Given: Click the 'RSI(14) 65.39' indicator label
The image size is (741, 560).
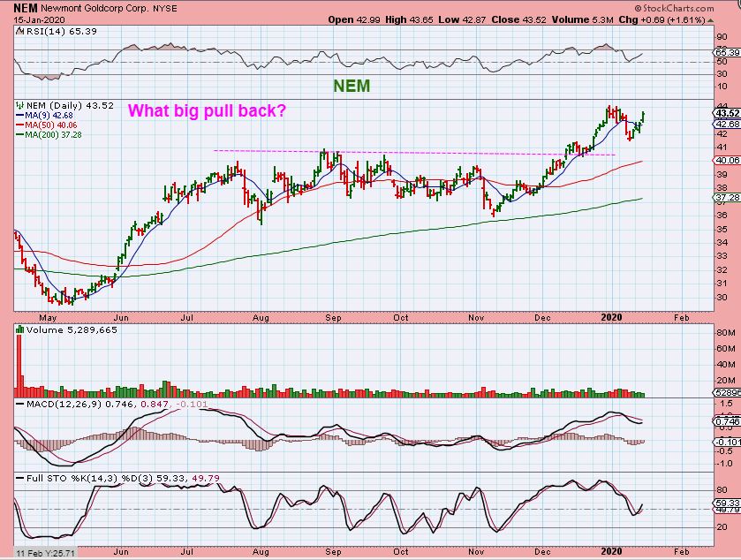Looking at the screenshot, I should pos(61,31).
